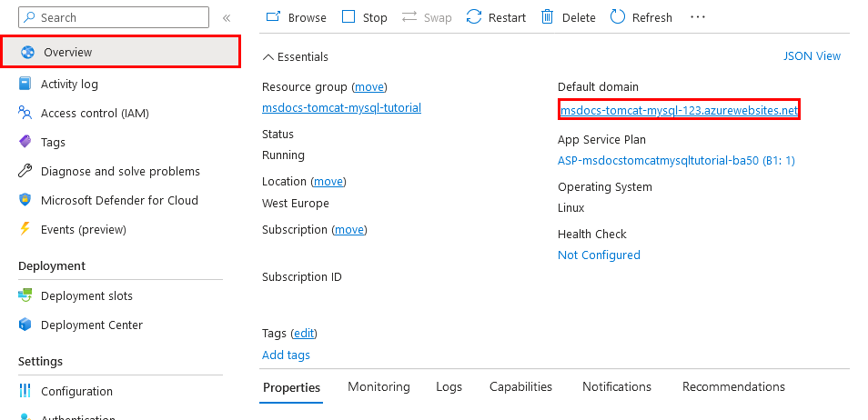Open JSON View link
The height and width of the screenshot is (420, 868).
(x=812, y=55)
